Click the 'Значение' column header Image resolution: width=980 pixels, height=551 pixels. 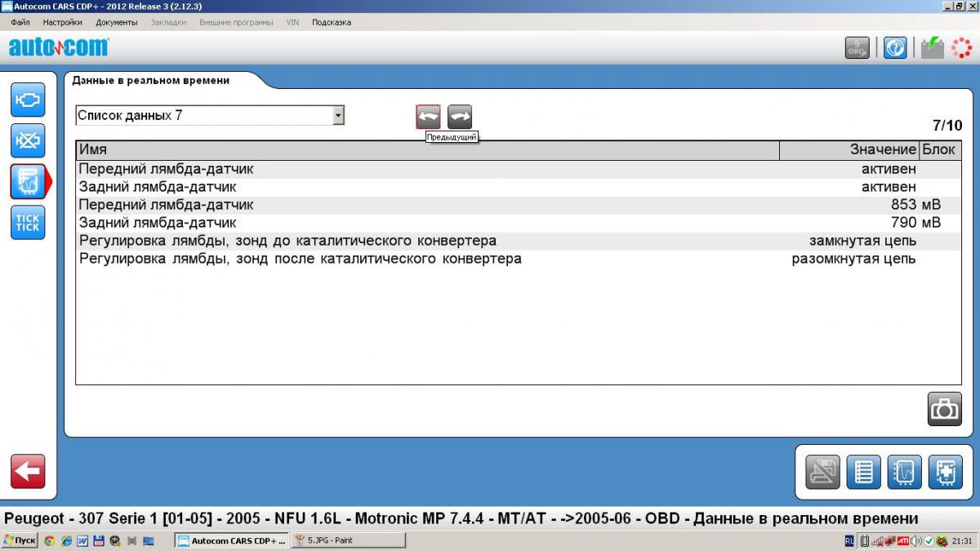pyautogui.click(x=849, y=150)
